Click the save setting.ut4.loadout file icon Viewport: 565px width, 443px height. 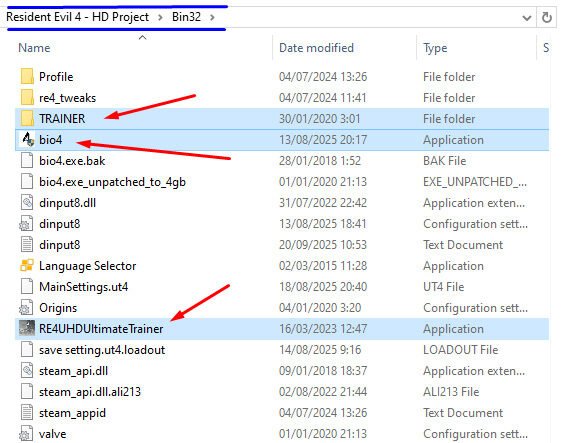27,350
